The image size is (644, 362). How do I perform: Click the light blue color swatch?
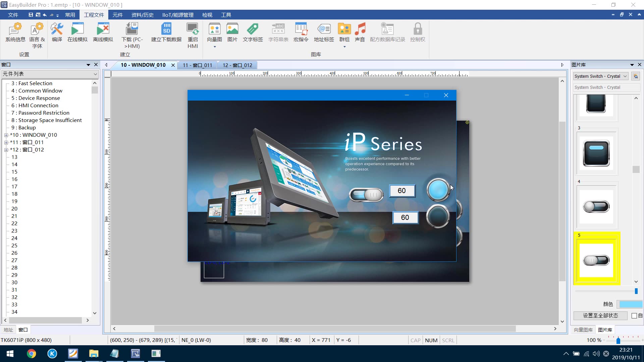pyautogui.click(x=631, y=304)
